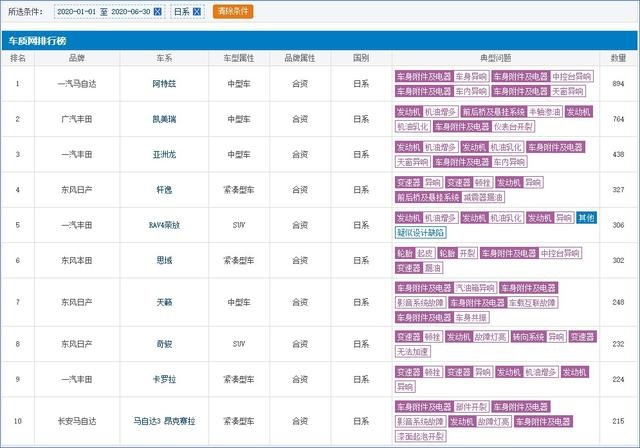Viewport: 640px width, 448px height.
Task: Click the 典型问题 column header
Action: 496,58
